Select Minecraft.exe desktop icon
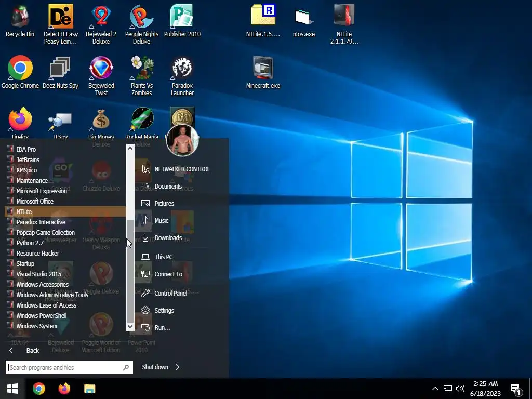This screenshot has height=399, width=532. coord(263,72)
